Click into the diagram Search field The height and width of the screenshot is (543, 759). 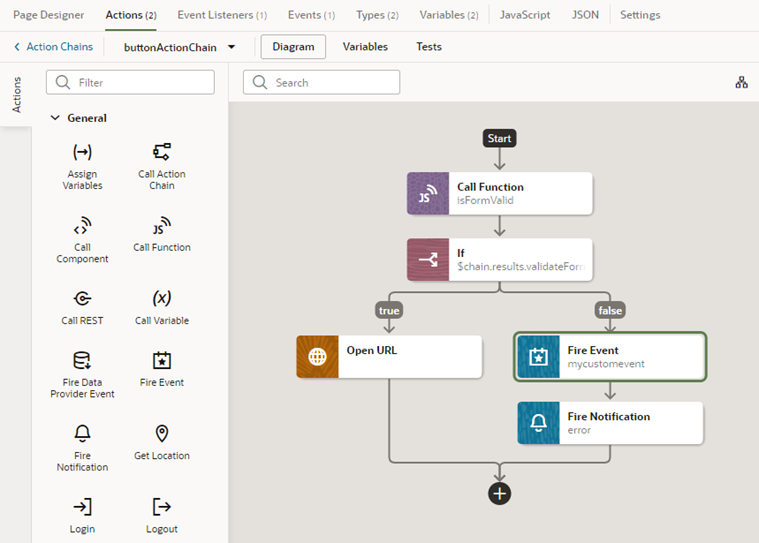[321, 82]
